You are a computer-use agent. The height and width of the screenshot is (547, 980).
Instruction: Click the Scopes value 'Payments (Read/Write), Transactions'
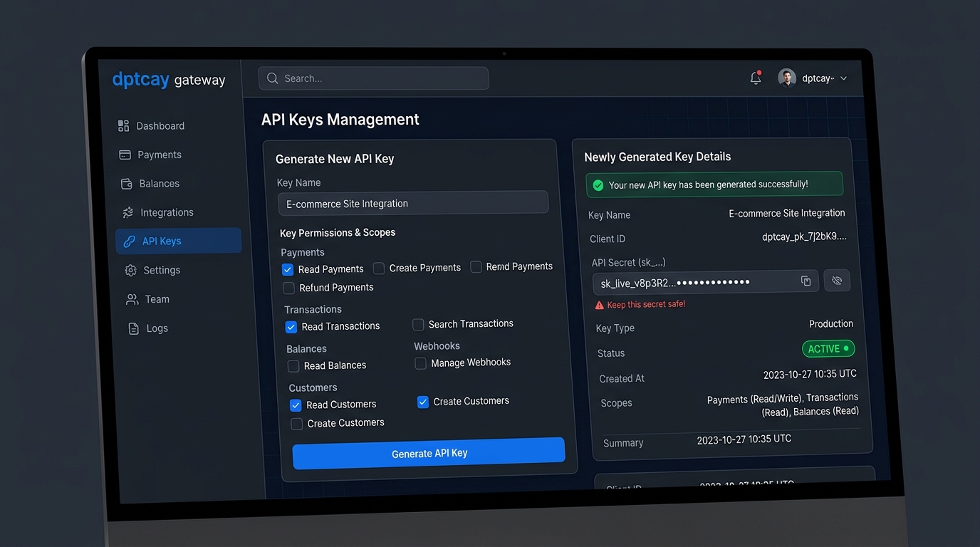tap(783, 399)
